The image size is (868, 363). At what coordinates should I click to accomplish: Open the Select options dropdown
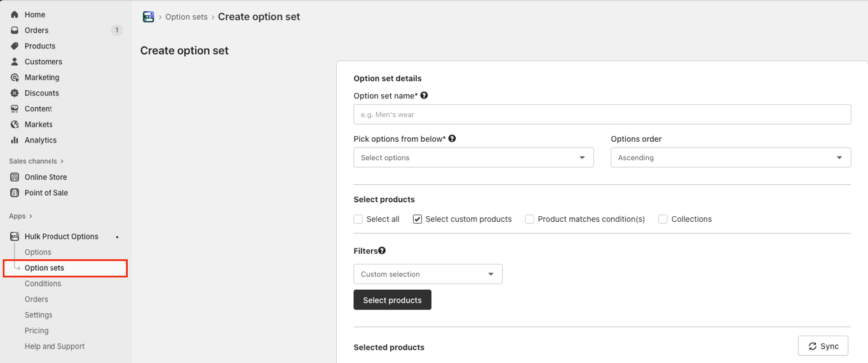pos(473,158)
